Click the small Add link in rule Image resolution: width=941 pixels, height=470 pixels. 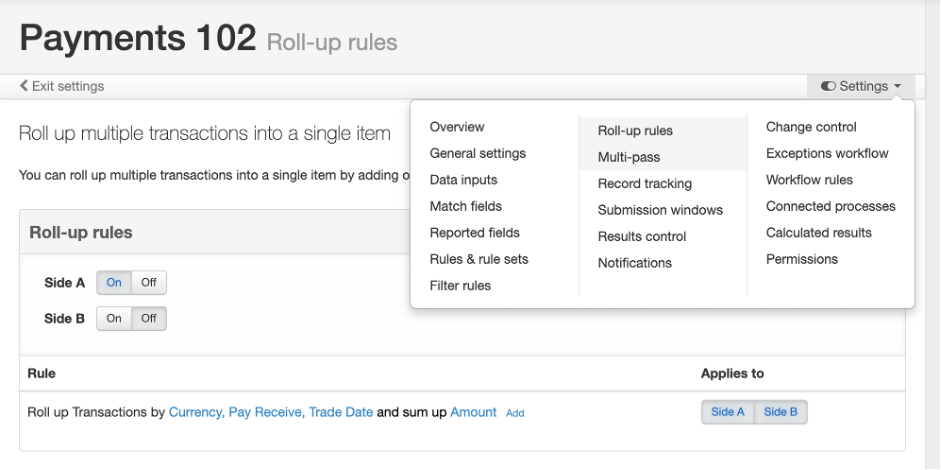(515, 413)
